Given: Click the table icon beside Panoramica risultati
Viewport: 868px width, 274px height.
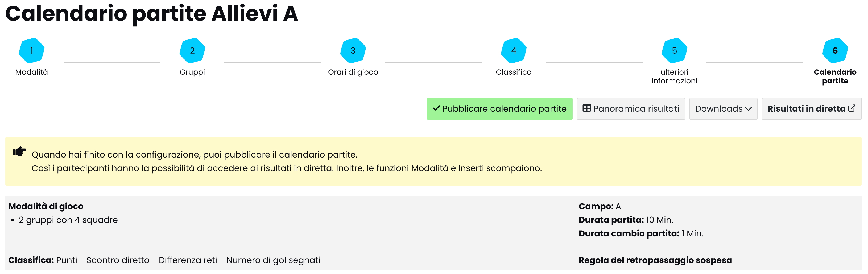Looking at the screenshot, I should point(587,108).
